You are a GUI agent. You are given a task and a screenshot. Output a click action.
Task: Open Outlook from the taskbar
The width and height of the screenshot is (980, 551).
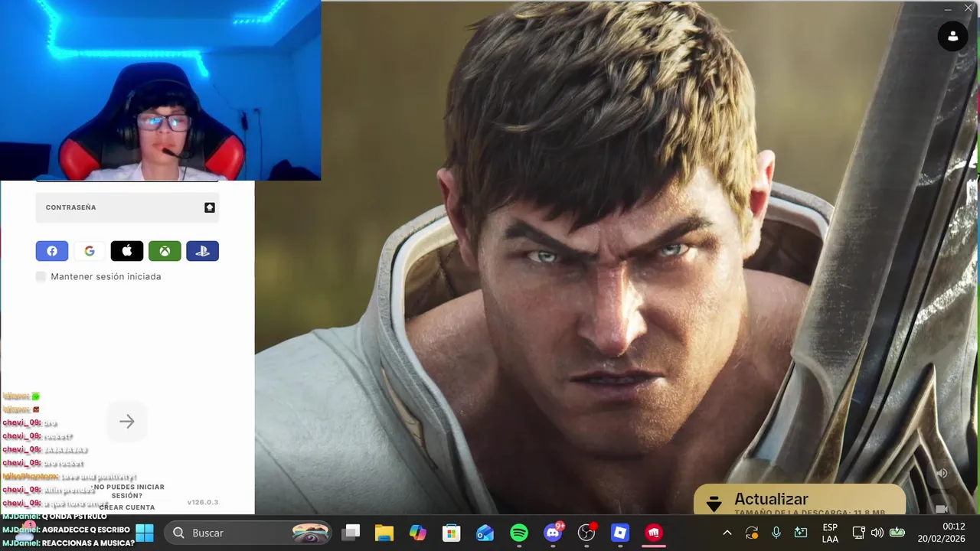coord(485,533)
